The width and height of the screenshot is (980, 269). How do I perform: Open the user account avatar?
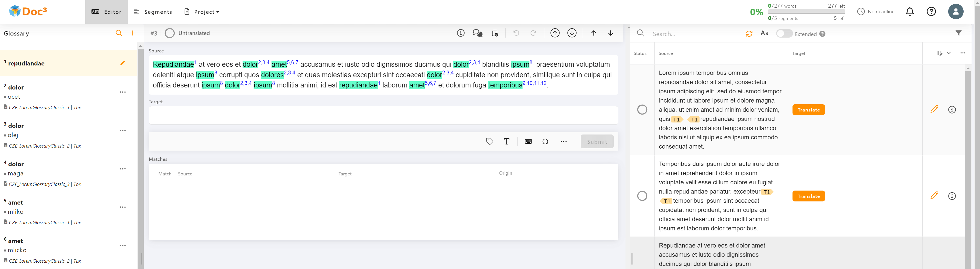coord(956,12)
